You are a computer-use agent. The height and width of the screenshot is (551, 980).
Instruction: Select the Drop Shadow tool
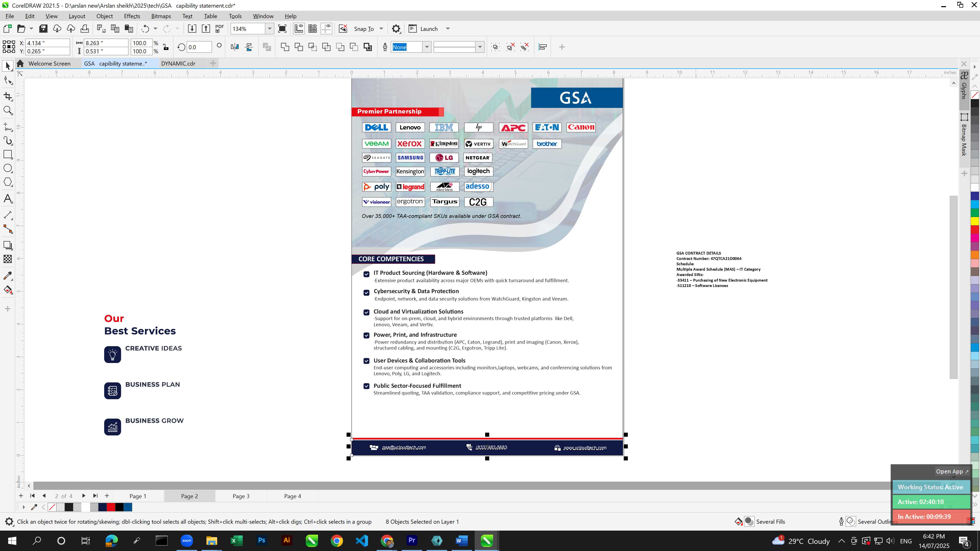[8, 245]
